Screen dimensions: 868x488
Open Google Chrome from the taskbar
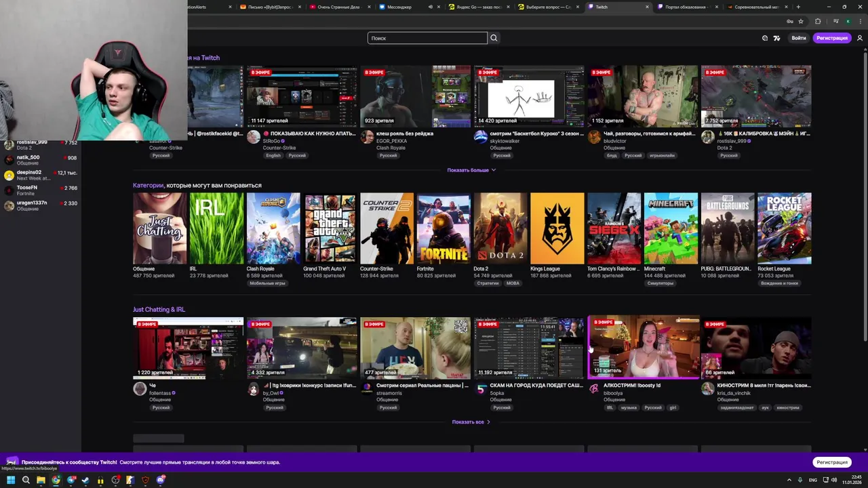56,480
